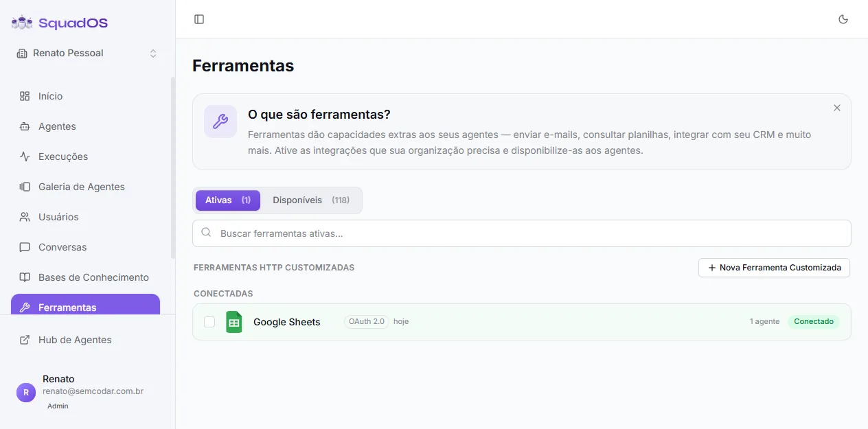Image resolution: width=868 pixels, height=429 pixels.
Task: Navigate to Usuários
Action: [x=85, y=217]
